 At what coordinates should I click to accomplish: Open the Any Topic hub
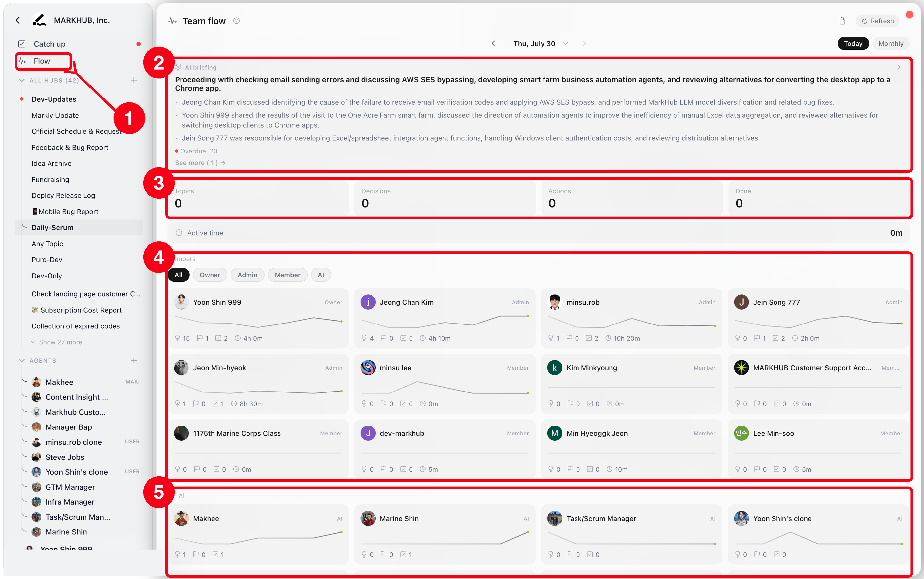click(47, 244)
